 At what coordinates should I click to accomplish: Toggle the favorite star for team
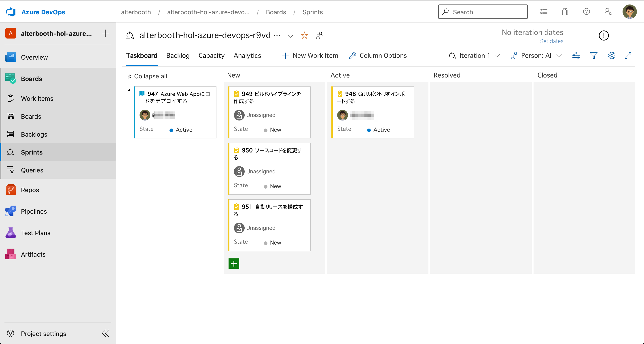coord(304,35)
